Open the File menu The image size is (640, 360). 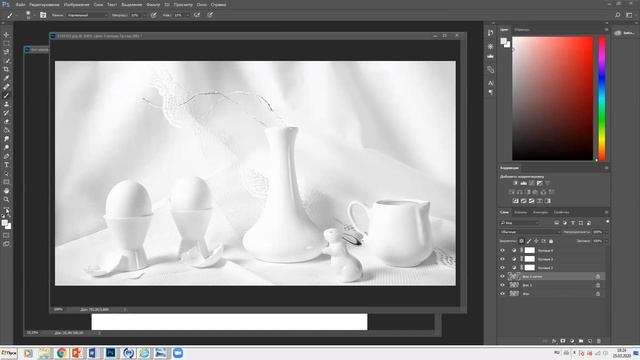20,4
